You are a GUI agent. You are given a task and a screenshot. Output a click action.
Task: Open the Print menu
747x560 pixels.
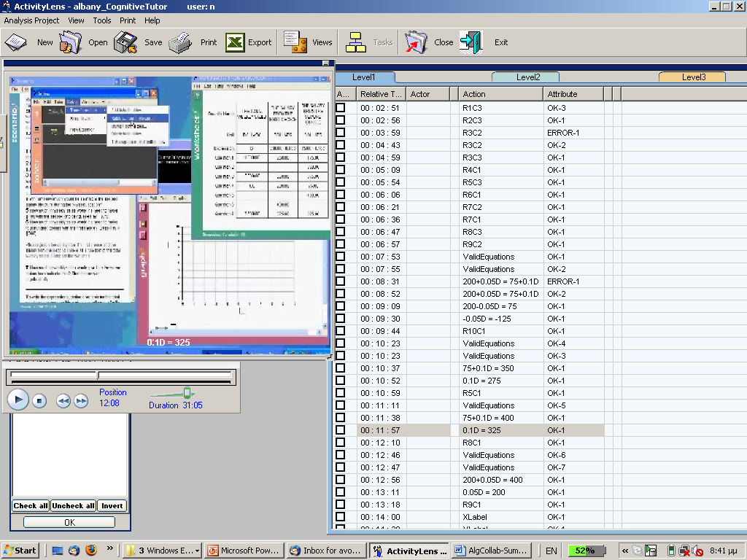128,20
